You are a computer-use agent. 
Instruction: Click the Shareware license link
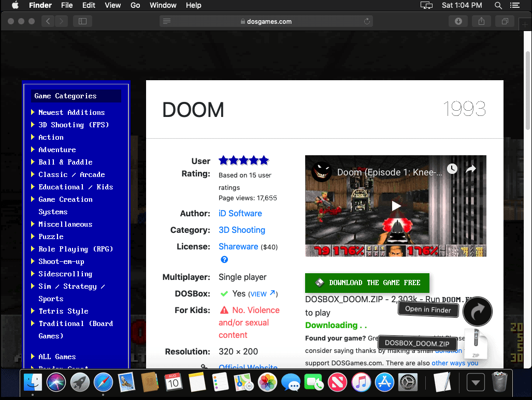(x=238, y=246)
